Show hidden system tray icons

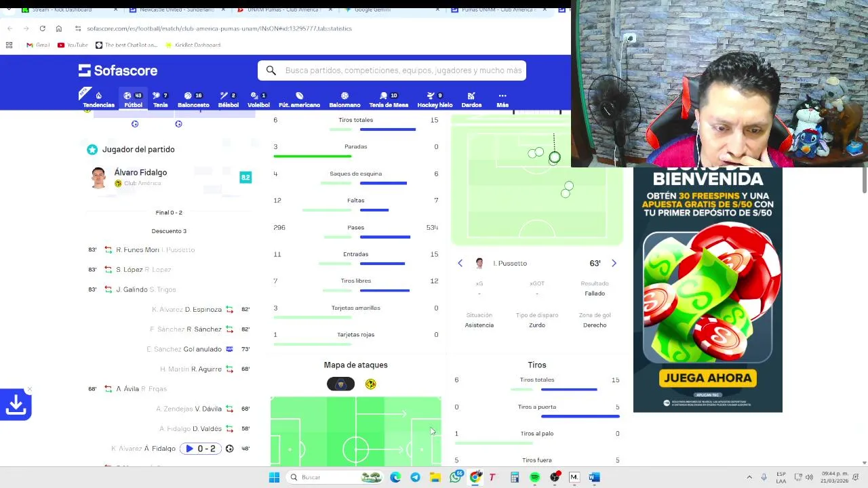(x=749, y=477)
